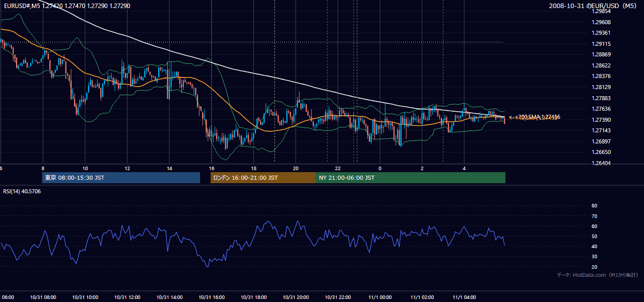
Task: Click the 11/1 02:00 time axis label
Action: pyautogui.click(x=422, y=297)
